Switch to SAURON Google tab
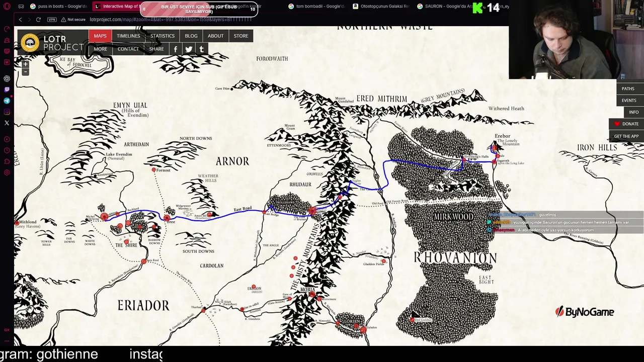The image size is (644, 362). [446, 7]
